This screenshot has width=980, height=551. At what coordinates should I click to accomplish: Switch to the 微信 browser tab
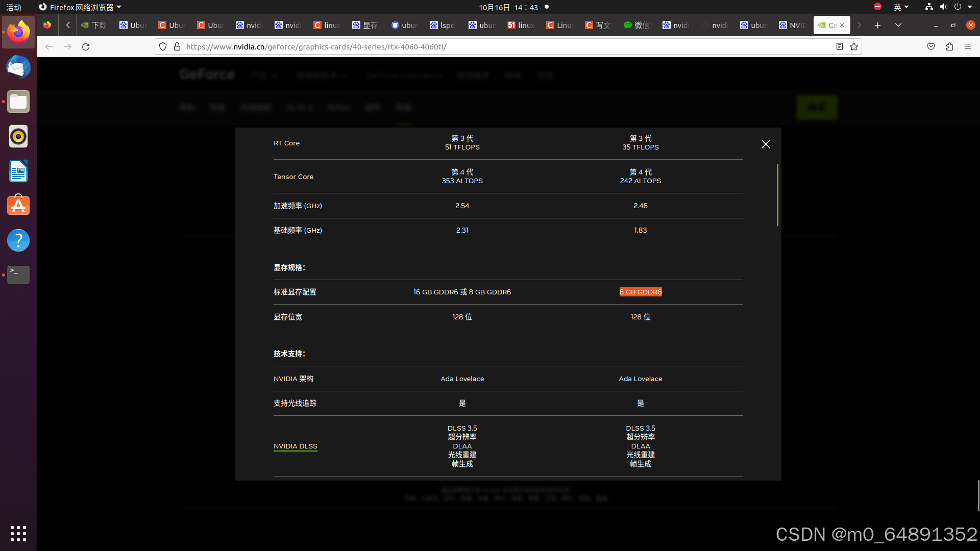[636, 25]
